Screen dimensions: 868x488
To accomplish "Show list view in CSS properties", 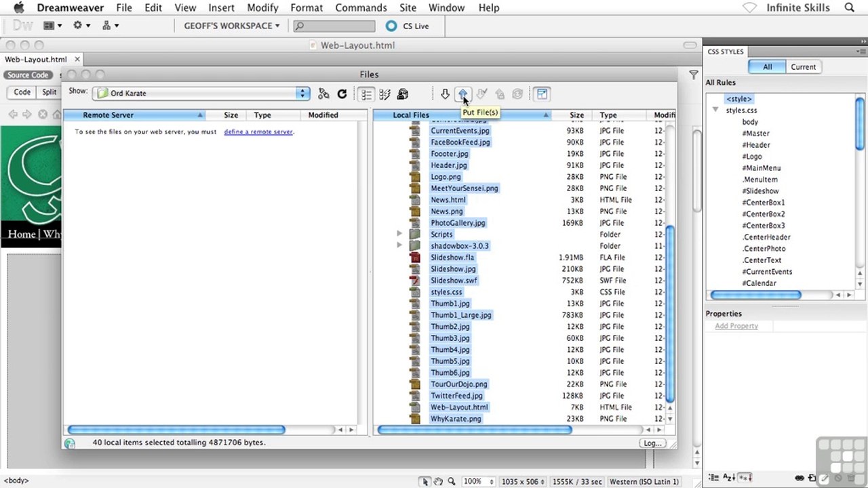I will (729, 478).
